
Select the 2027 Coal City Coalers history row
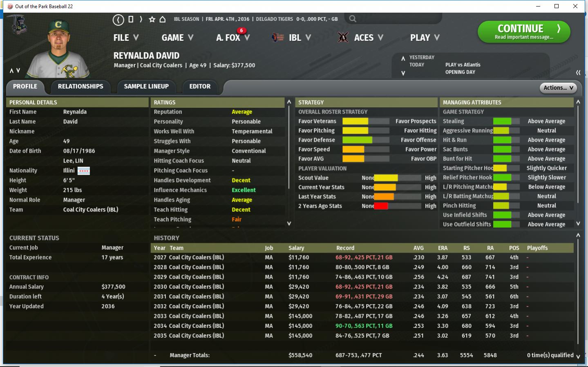(x=362, y=258)
